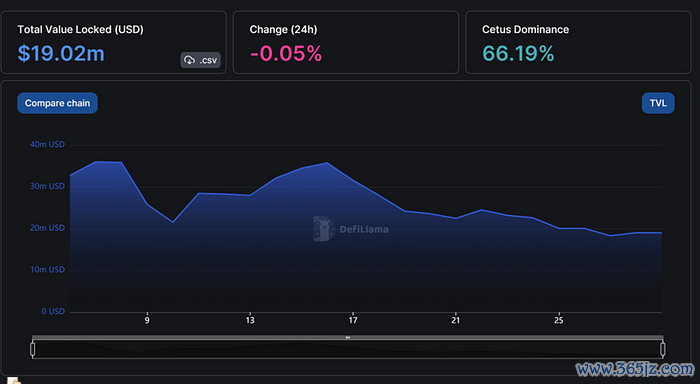Click the 20m USD axis label
This screenshot has height=384, width=700.
[47, 228]
